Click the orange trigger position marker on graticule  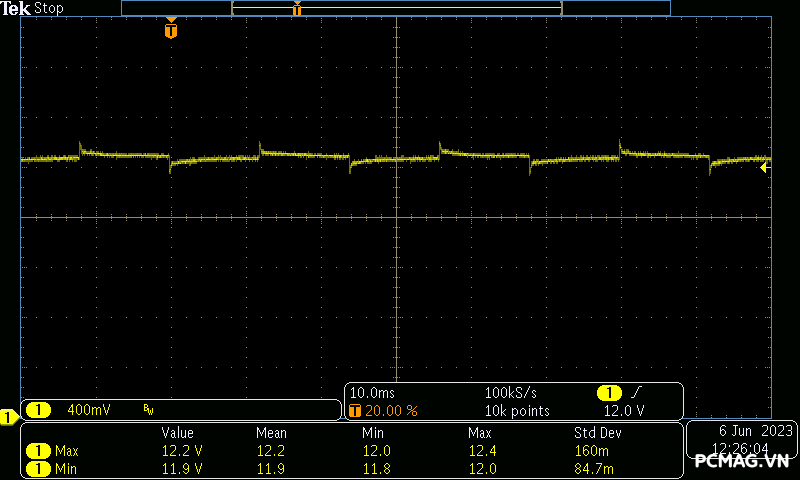click(171, 29)
